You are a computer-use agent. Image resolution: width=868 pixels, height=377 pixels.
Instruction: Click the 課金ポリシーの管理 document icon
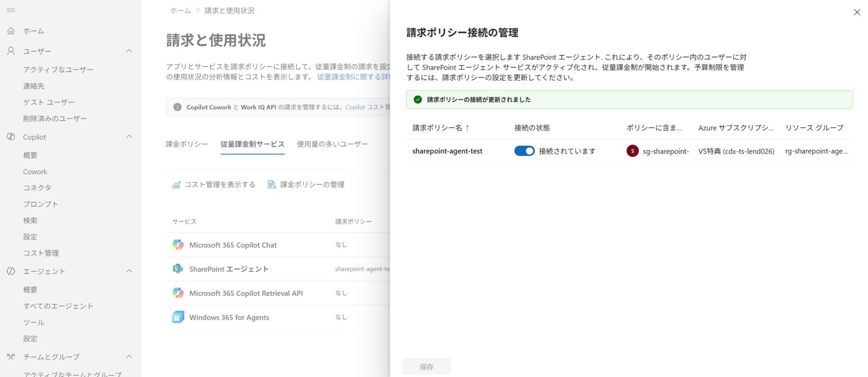pyautogui.click(x=272, y=185)
